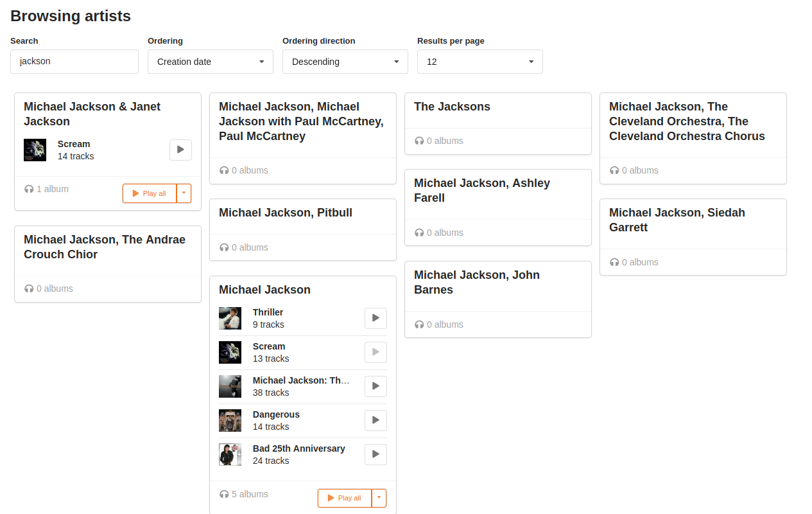Click the '9 tracks' text under Thriller
The width and height of the screenshot is (812, 514).
(268, 324)
